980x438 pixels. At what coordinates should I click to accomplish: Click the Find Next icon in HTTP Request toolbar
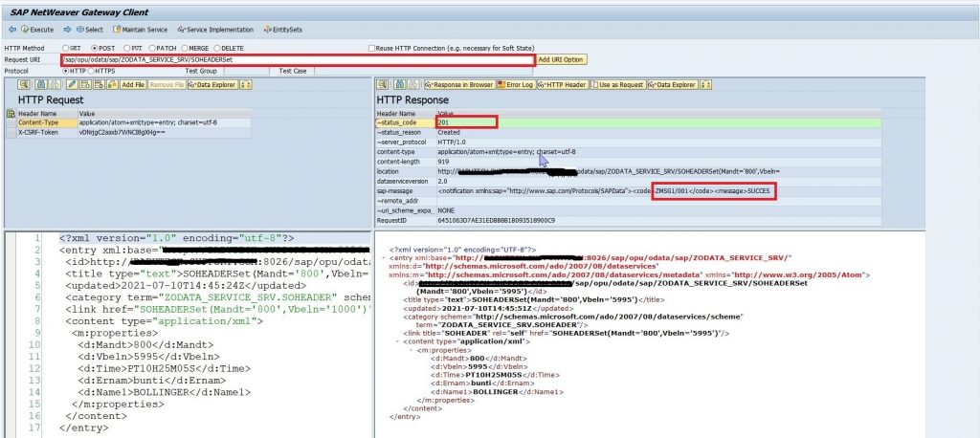point(55,84)
